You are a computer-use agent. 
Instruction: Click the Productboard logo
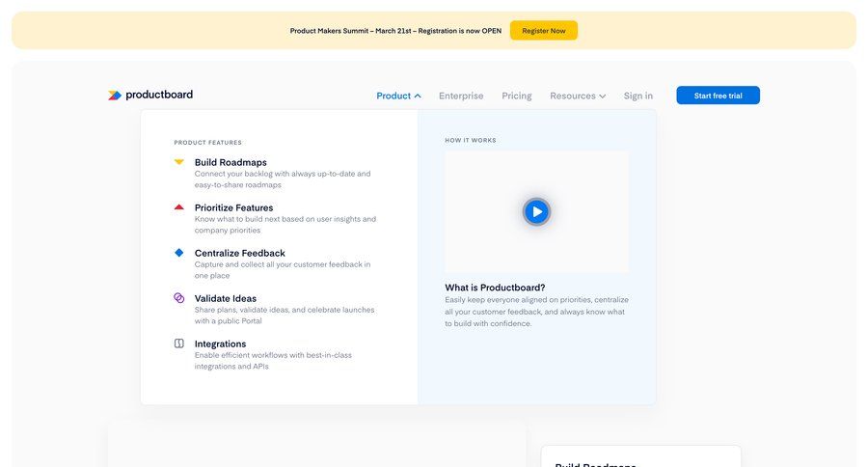pos(150,95)
